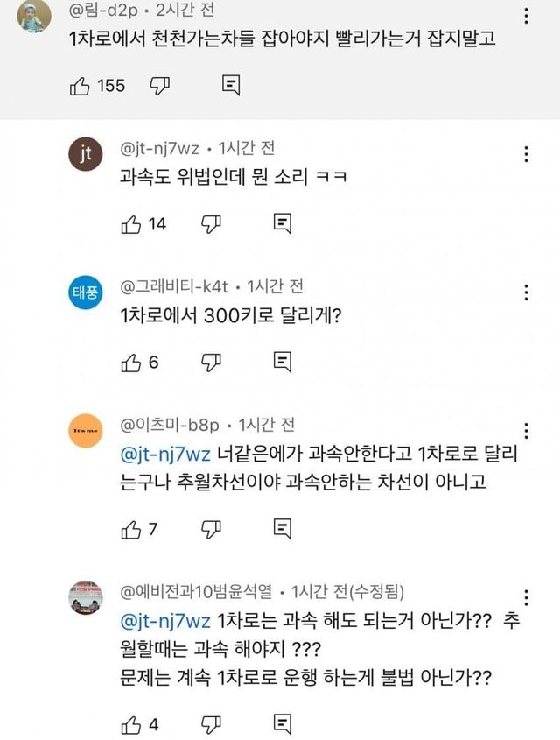Like the comment with 7 likes
Image resolution: width=560 pixels, height=740 pixels.
point(130,528)
